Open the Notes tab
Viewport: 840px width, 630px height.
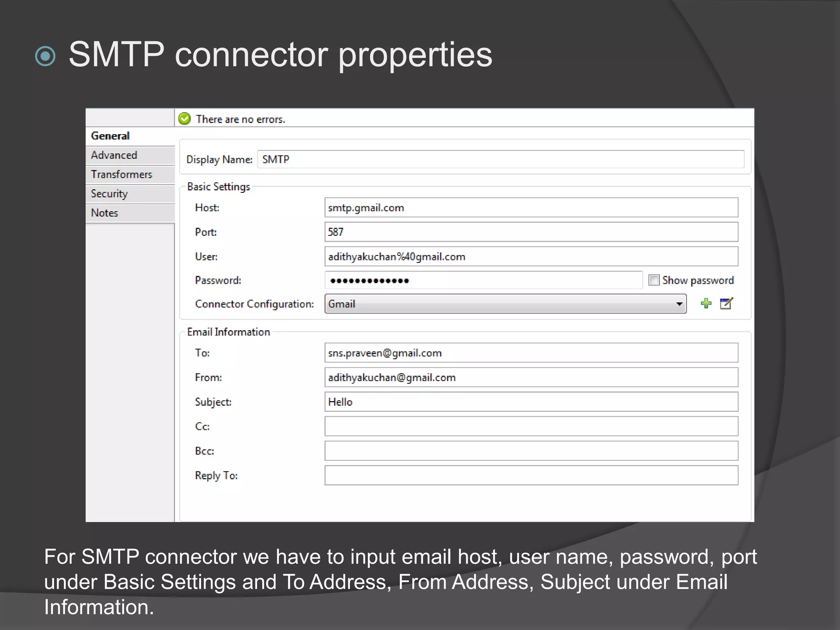130,213
